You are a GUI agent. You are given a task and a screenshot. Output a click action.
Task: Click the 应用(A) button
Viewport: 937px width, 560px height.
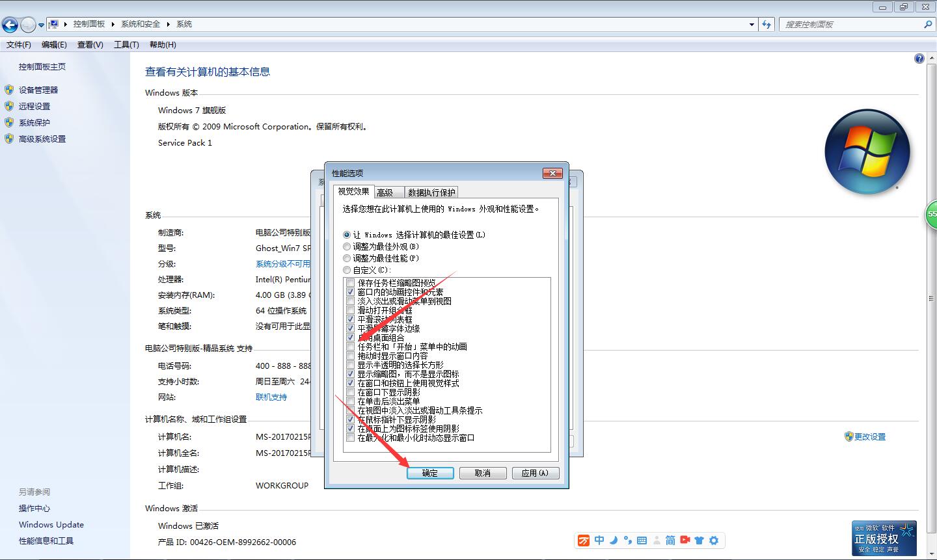(535, 473)
